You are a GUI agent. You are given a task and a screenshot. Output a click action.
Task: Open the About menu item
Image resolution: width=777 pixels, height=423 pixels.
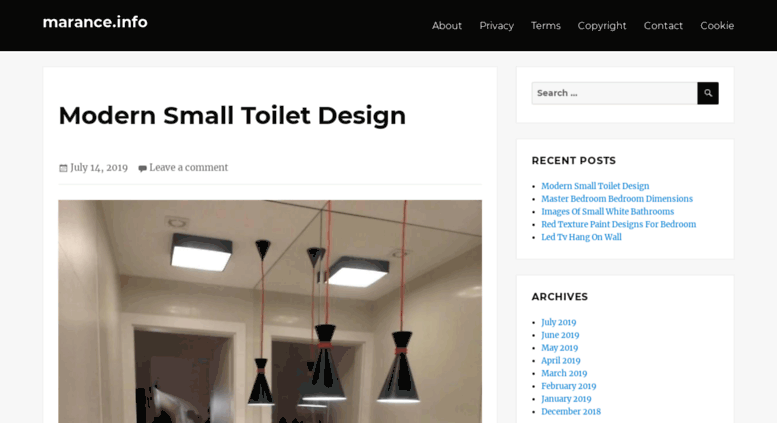point(447,26)
